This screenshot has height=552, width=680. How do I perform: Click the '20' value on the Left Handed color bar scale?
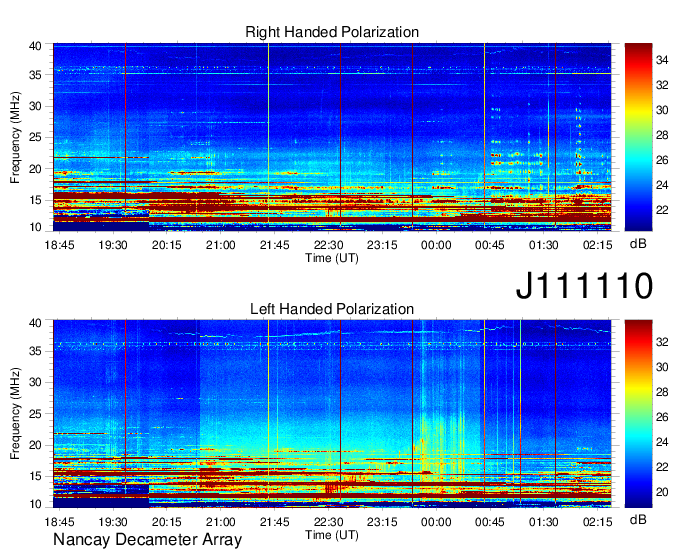(662, 492)
